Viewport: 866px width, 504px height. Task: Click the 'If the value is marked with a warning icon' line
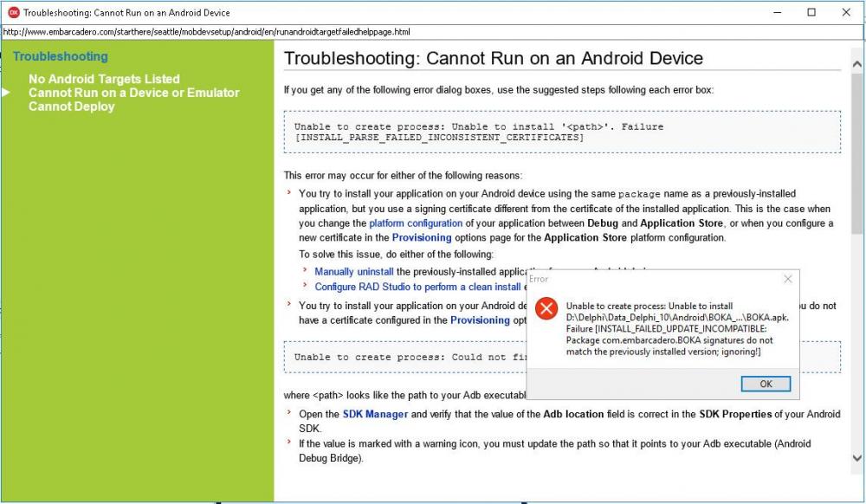click(554, 450)
